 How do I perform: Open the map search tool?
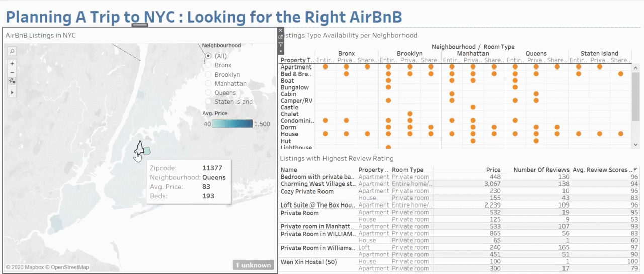coord(12,51)
